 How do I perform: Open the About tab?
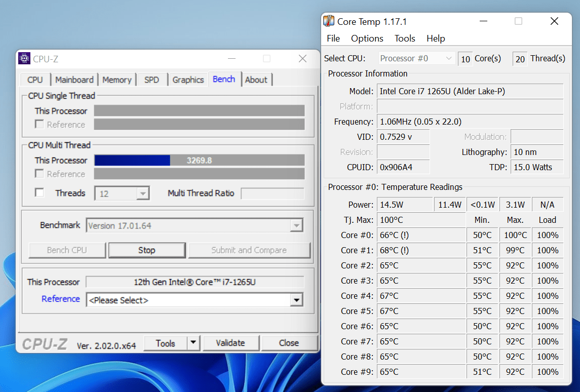pos(256,80)
